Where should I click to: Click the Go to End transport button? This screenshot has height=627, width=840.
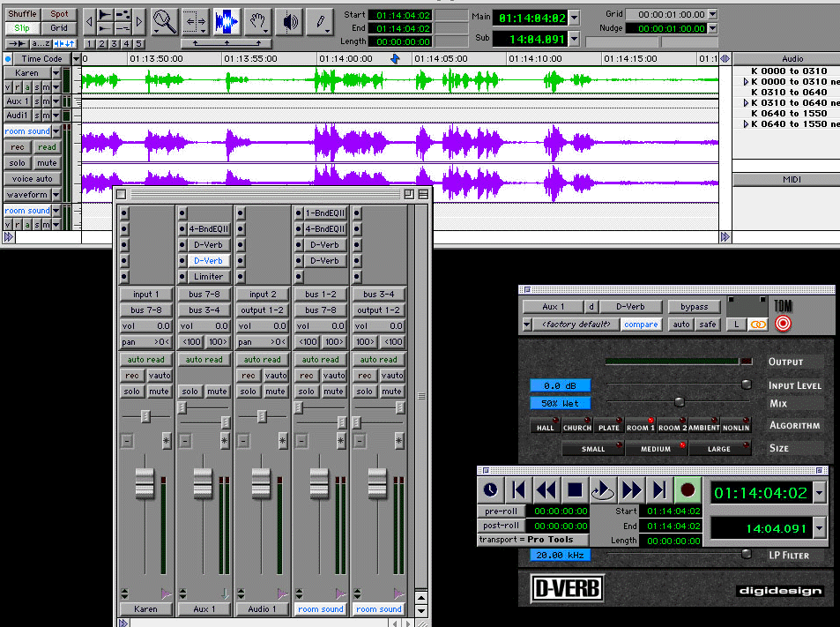pyautogui.click(x=659, y=489)
